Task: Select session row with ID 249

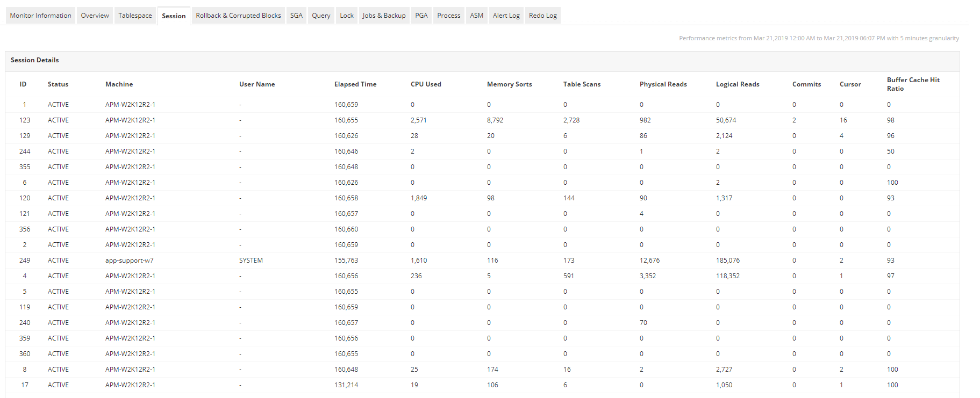Action: click(482, 260)
